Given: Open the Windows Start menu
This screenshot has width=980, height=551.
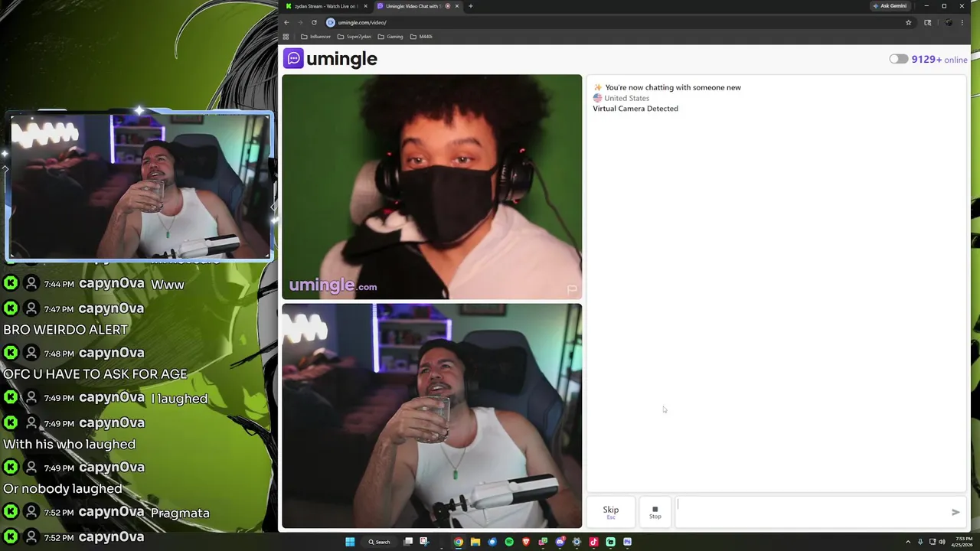Looking at the screenshot, I should [350, 542].
